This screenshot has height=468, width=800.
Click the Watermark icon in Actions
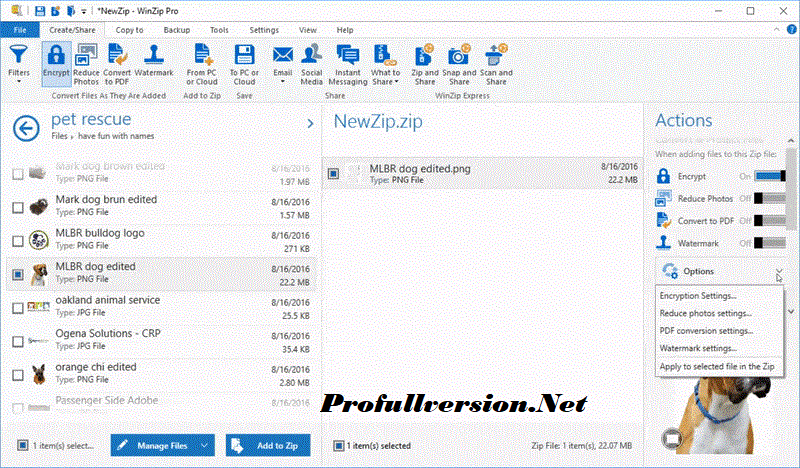click(x=663, y=243)
